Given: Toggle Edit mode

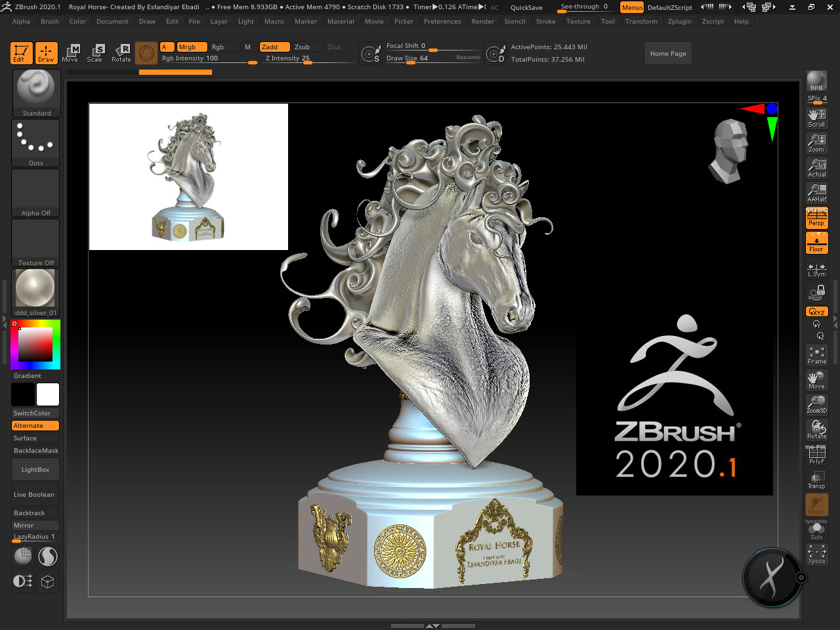Looking at the screenshot, I should [x=20, y=53].
